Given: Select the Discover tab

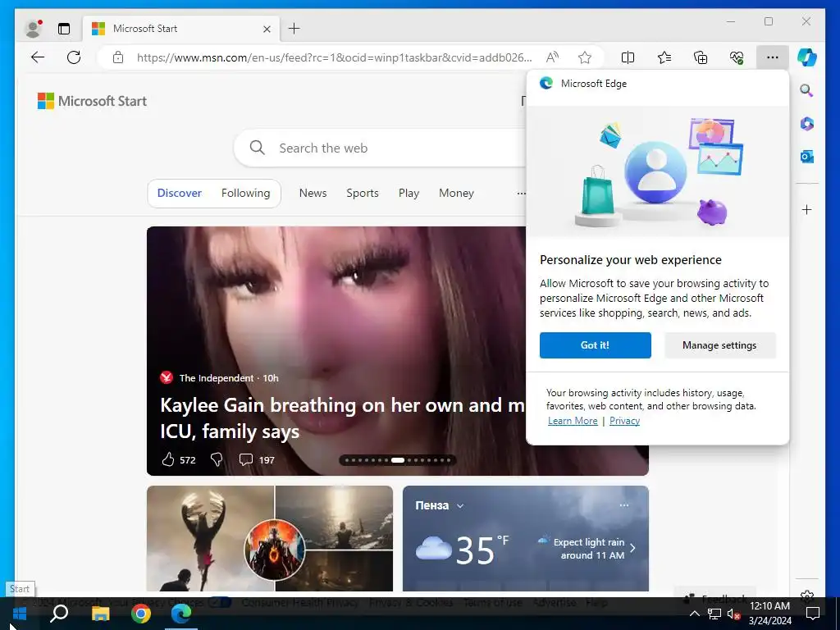Looking at the screenshot, I should click(x=180, y=193).
